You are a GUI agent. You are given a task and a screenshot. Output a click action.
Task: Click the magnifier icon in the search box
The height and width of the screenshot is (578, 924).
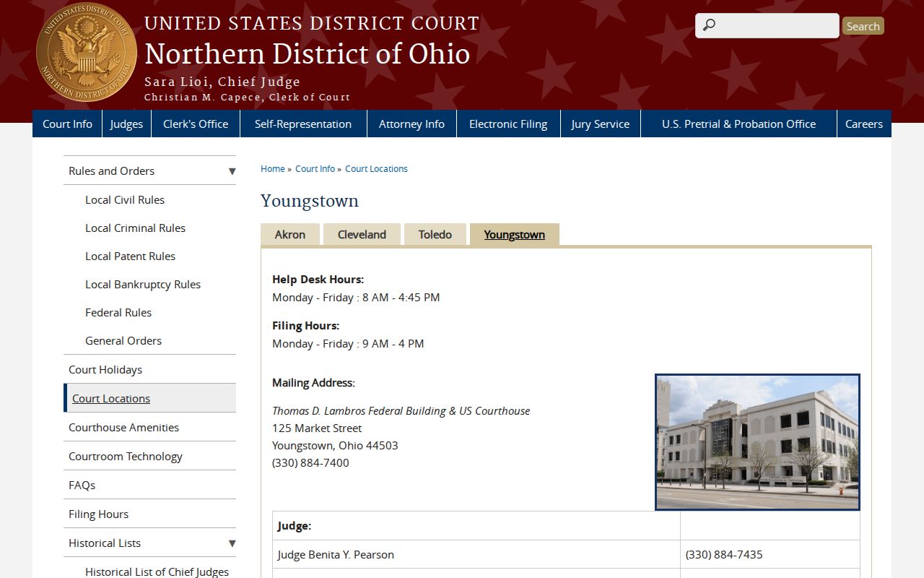pos(709,25)
